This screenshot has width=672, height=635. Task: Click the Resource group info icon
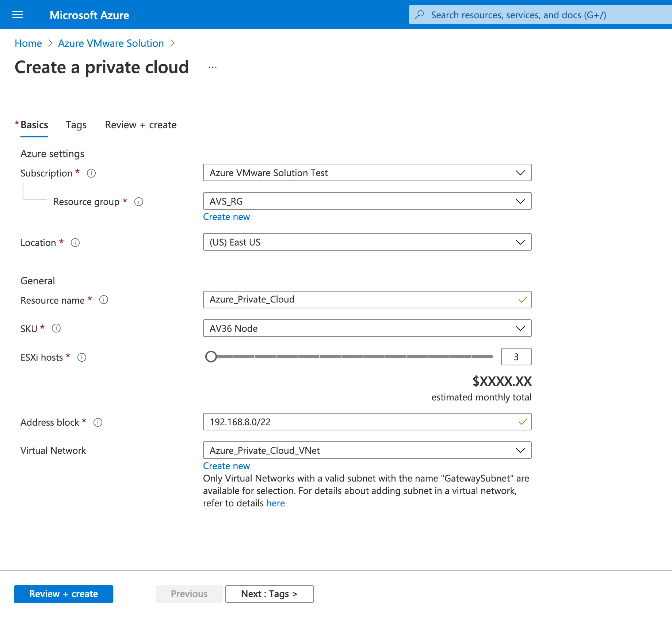[x=139, y=202]
